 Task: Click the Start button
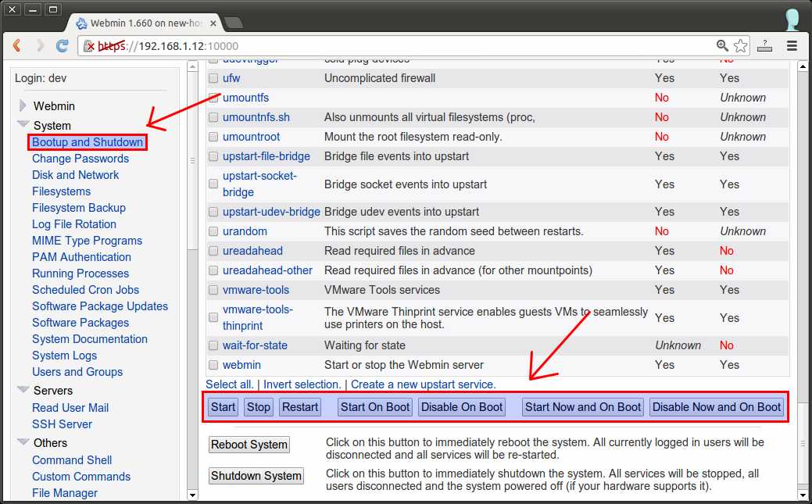pos(223,407)
